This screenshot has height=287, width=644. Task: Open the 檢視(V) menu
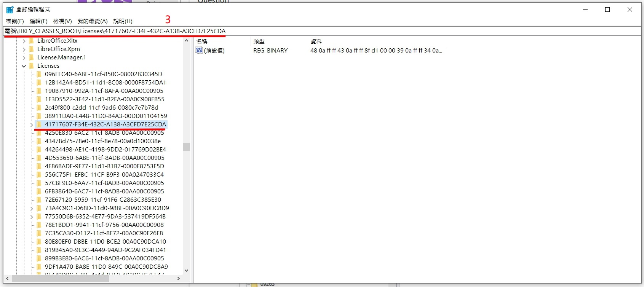62,21
